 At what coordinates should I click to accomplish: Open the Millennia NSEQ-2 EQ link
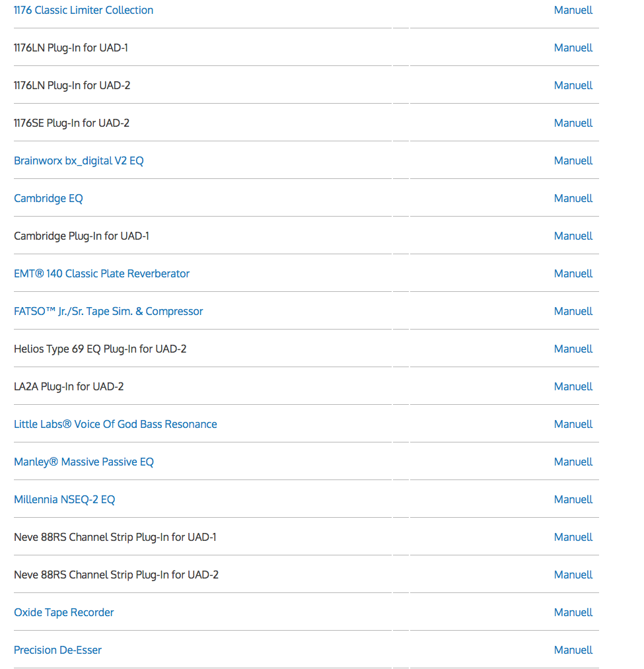(x=64, y=499)
